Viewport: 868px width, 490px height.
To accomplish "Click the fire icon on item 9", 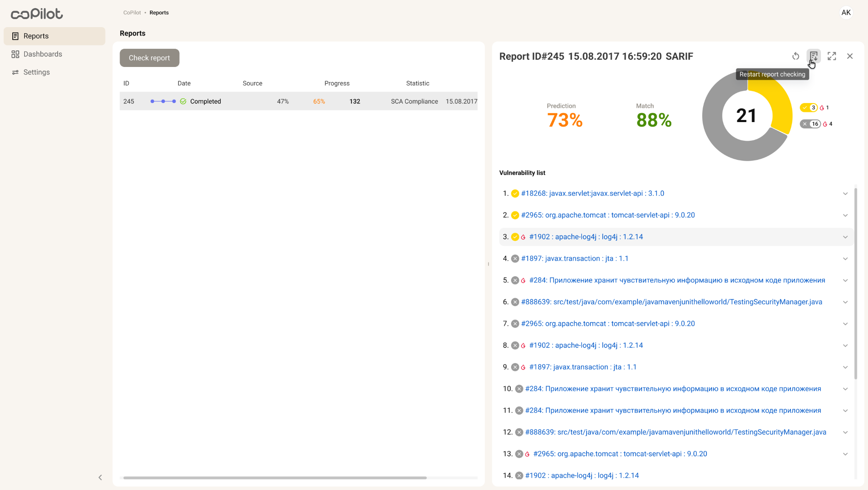I will coord(523,367).
